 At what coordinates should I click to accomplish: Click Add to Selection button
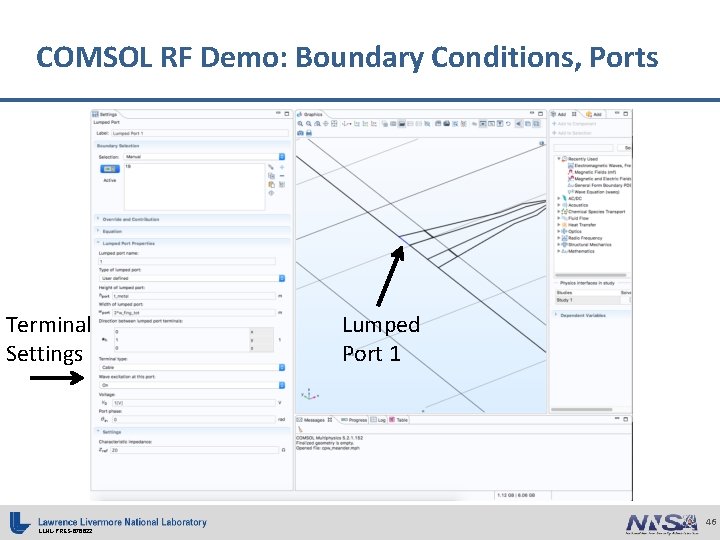click(572, 133)
